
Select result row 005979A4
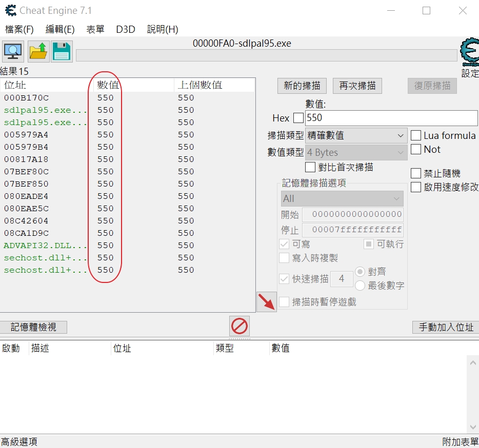[127, 135]
